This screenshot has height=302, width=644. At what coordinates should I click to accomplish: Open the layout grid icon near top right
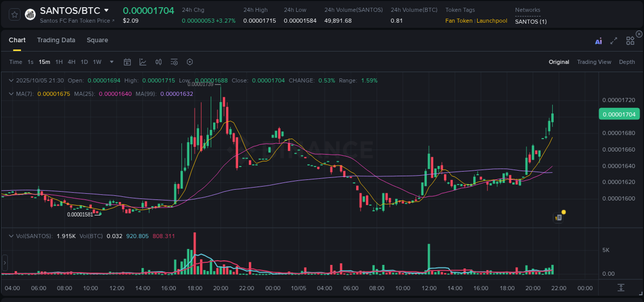[630, 40]
